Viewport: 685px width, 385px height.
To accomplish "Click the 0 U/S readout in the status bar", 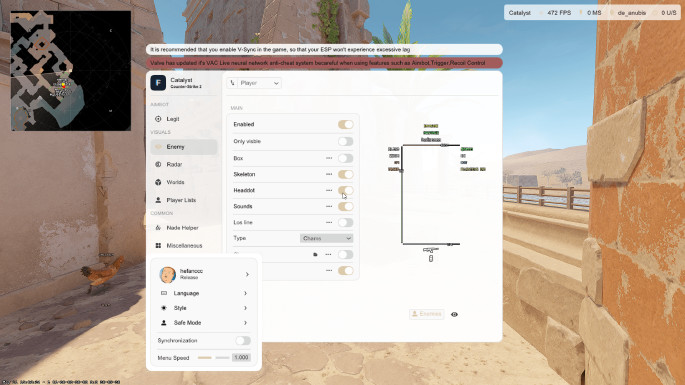I will (669, 13).
